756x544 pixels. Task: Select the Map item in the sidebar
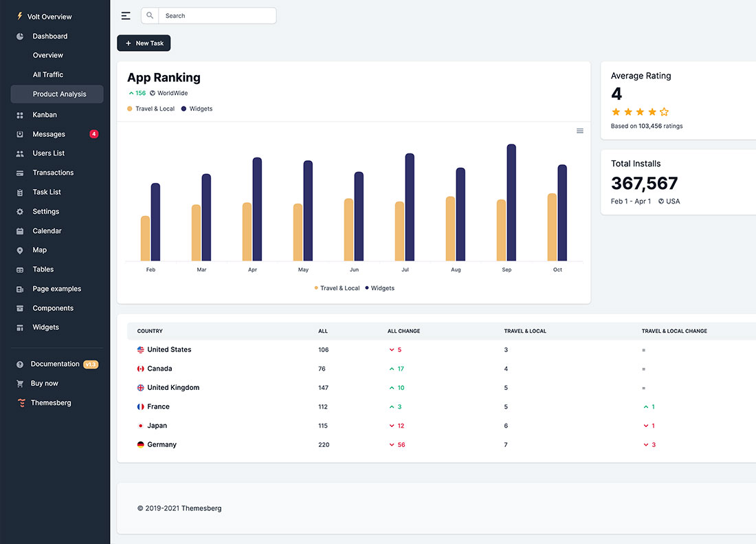pos(40,250)
